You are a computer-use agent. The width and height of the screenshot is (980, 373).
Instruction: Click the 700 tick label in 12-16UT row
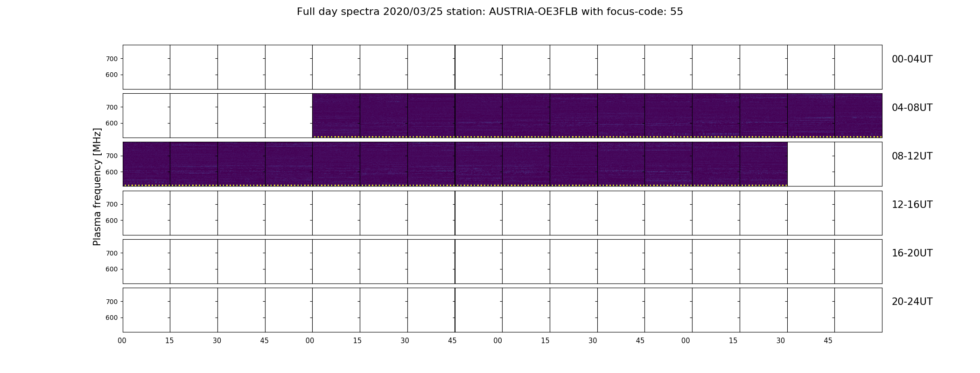(x=112, y=204)
